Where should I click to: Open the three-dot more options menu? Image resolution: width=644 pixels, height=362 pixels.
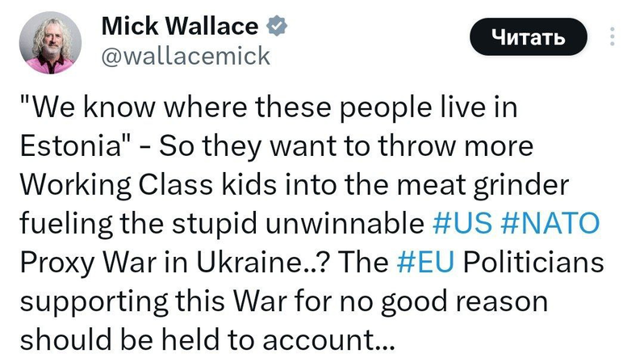tap(612, 39)
